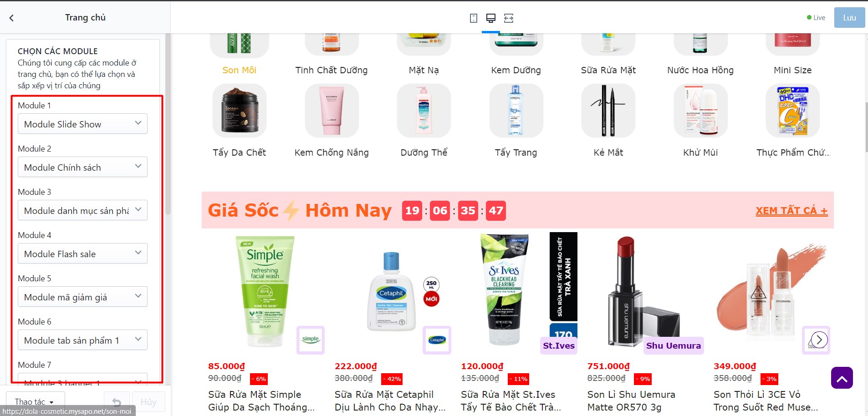Toggle full-width preview icon
The height and width of the screenshot is (416, 868).
click(509, 18)
